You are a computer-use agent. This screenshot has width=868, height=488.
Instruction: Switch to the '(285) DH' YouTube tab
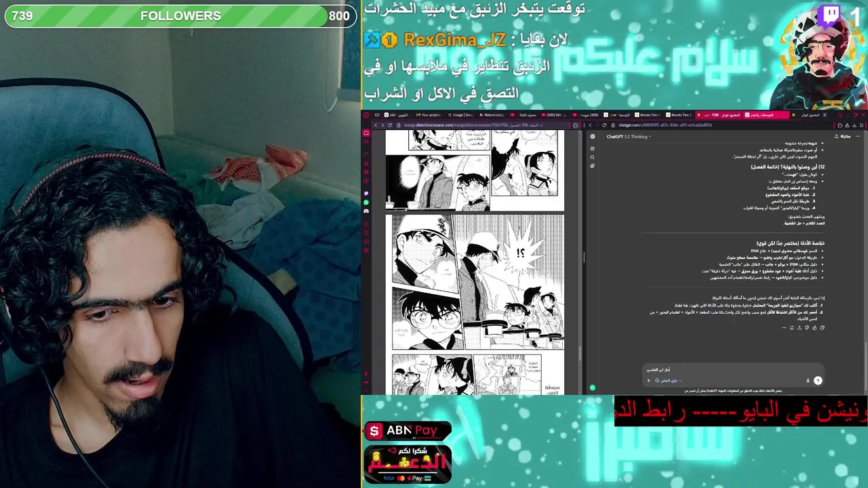tap(554, 115)
